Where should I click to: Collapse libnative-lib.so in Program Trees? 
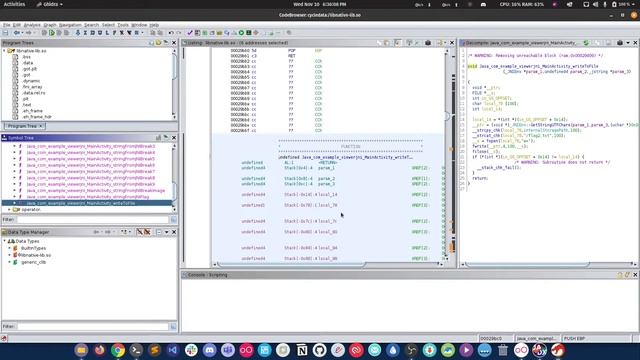click(x=4, y=51)
